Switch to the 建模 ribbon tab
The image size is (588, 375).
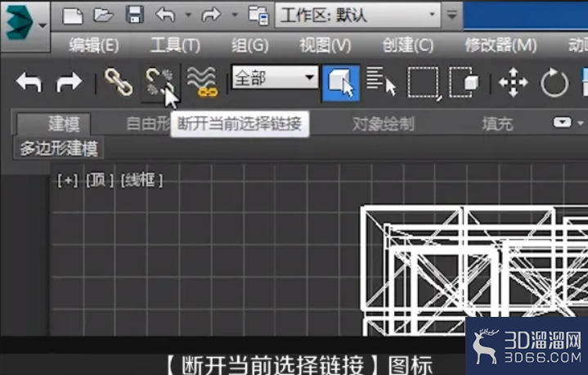(x=53, y=124)
